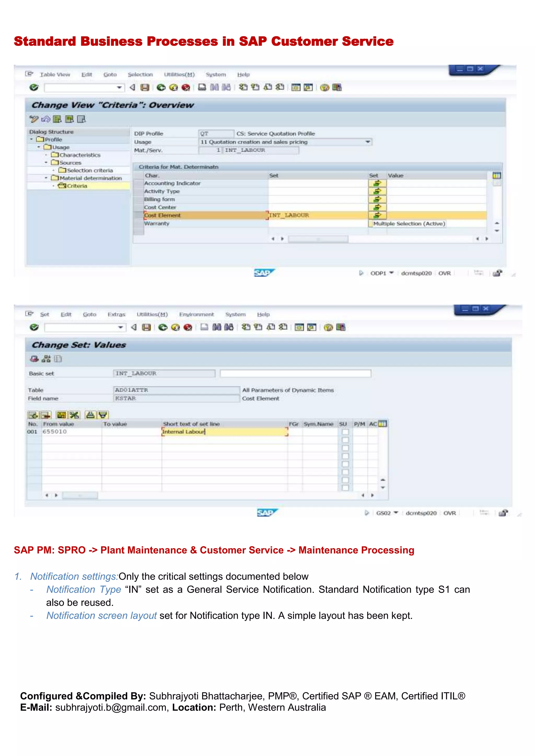Click the Find binoculars icon in Criteria window
535x756 pixels.
coord(214,87)
